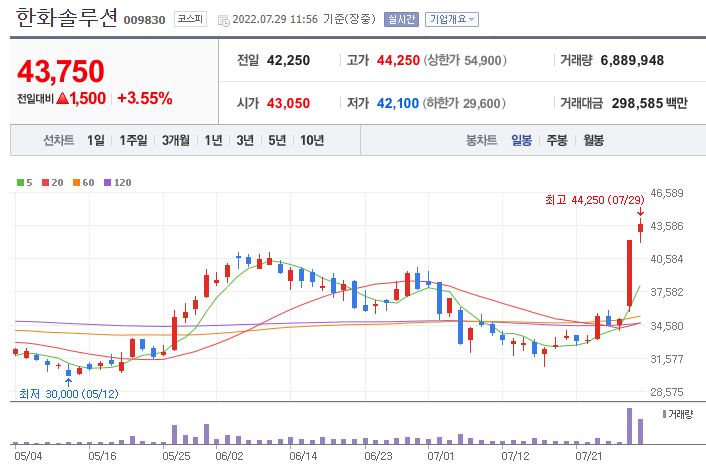This screenshot has height=474, width=706.
Task: Switch to 일봉 daily candle chart
Action: [x=521, y=140]
